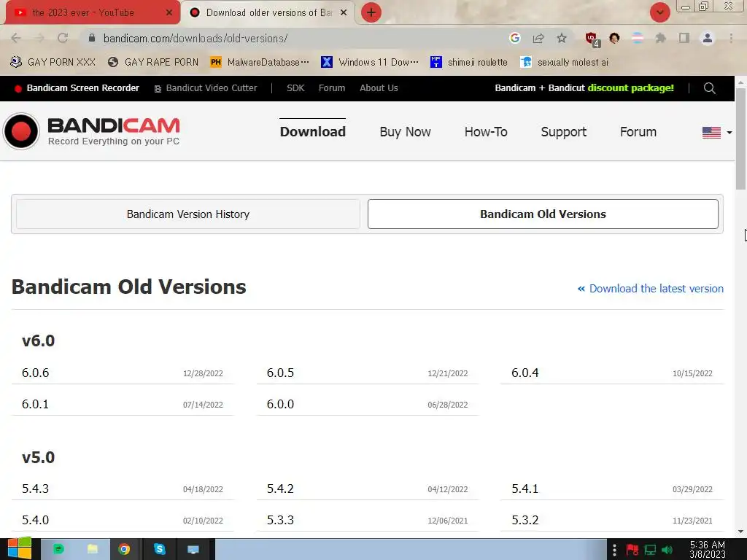This screenshot has height=560, width=747.
Task: Open the About Us link
Action: (x=379, y=88)
